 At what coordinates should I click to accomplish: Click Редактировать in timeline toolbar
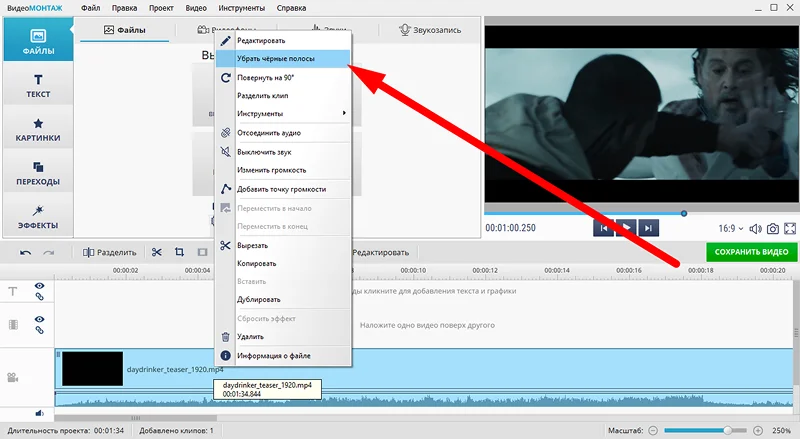(381, 252)
